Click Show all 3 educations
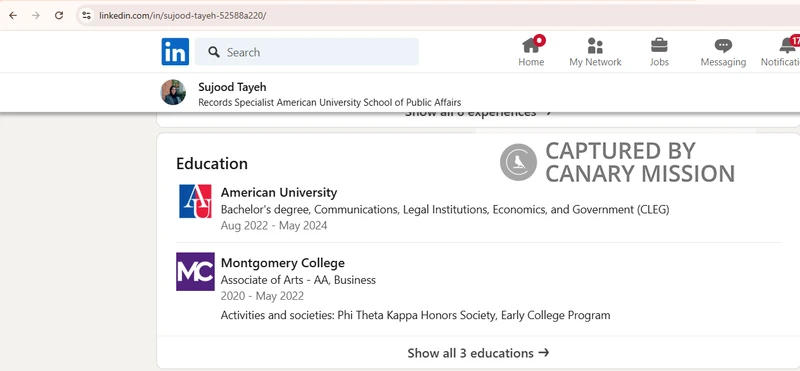 pyautogui.click(x=478, y=353)
